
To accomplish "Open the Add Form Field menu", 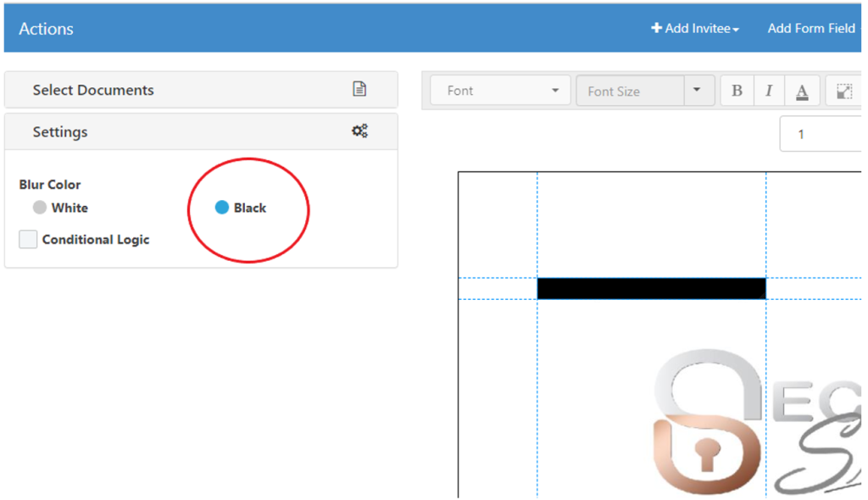I will [x=811, y=28].
